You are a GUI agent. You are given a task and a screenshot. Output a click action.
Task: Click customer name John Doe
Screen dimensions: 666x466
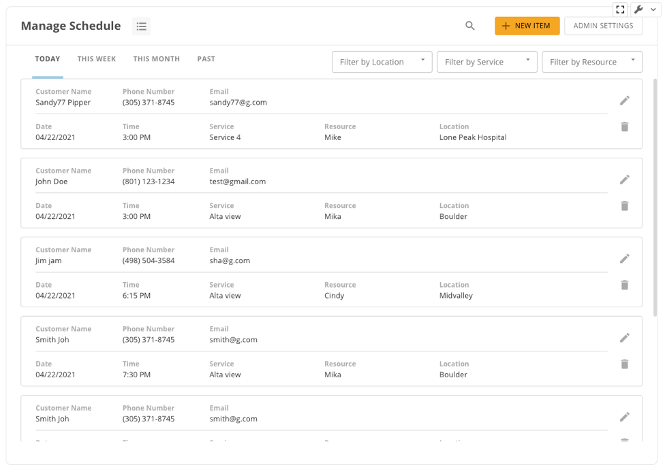[51, 181]
